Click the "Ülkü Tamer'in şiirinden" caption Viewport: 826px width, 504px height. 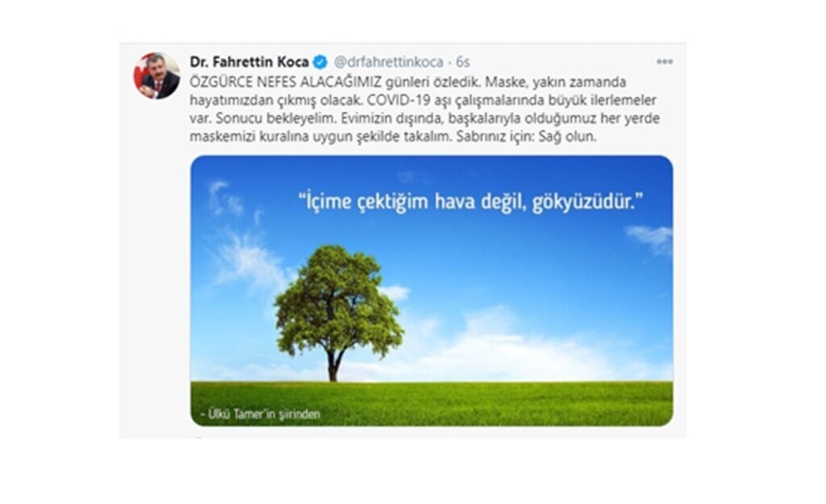261,414
